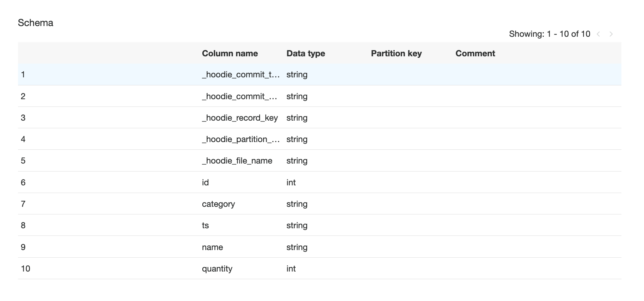
Task: Click row number 1 in the schema table
Action: [23, 75]
